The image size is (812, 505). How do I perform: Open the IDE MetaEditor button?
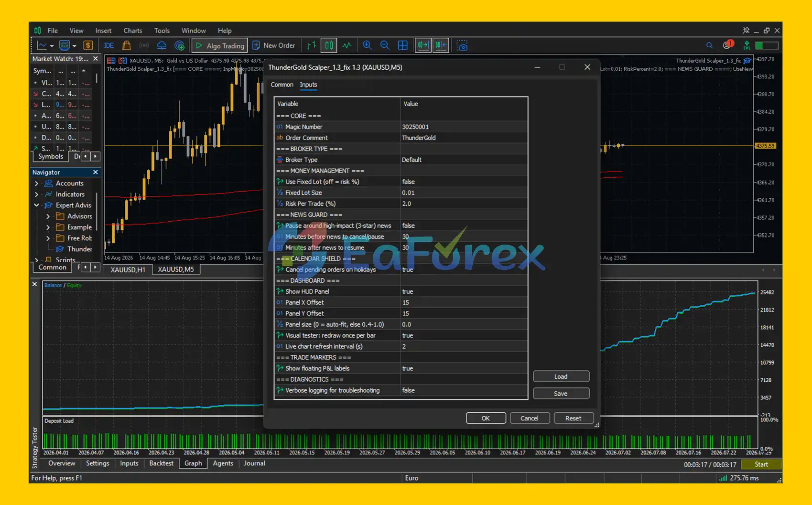(109, 45)
